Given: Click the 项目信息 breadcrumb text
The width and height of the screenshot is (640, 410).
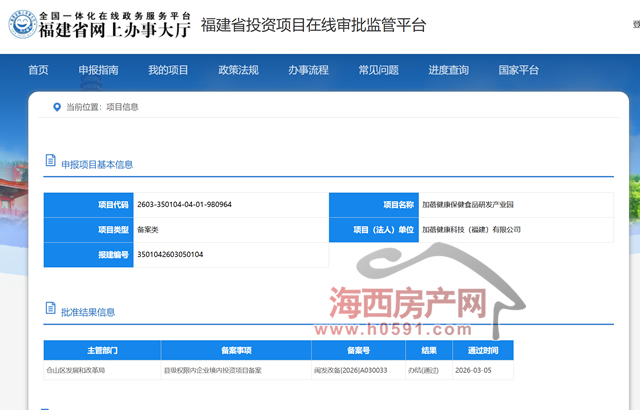Looking at the screenshot, I should [x=122, y=106].
